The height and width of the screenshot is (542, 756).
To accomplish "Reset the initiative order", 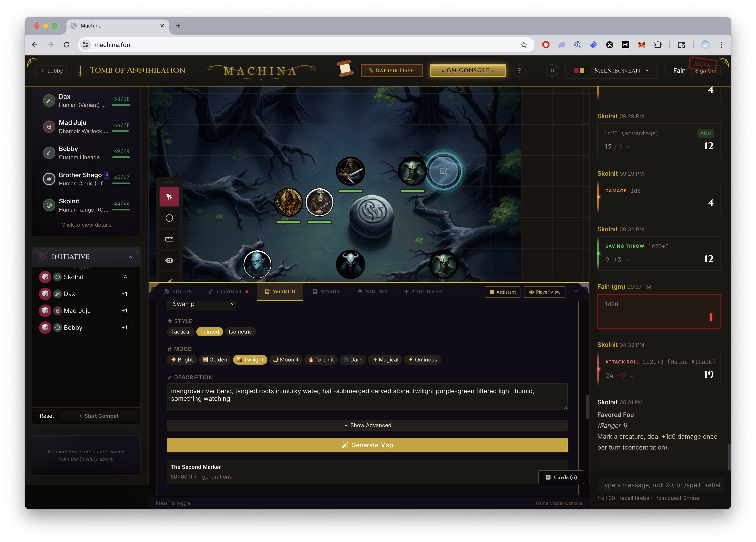I will tap(47, 416).
